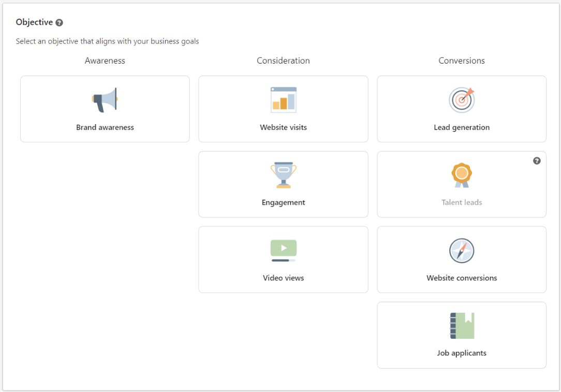
Task: Click the Conversions column heading
Action: click(462, 61)
